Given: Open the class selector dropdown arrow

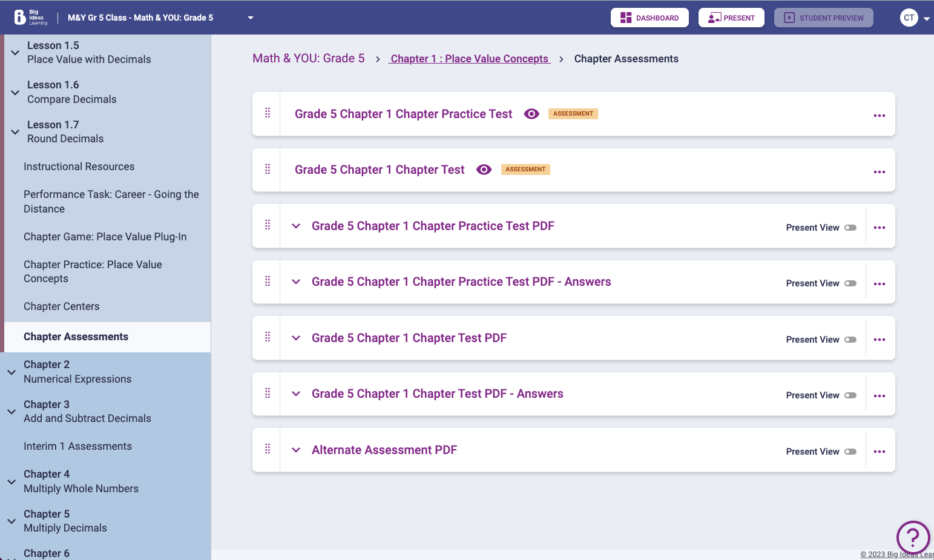Looking at the screenshot, I should point(251,18).
